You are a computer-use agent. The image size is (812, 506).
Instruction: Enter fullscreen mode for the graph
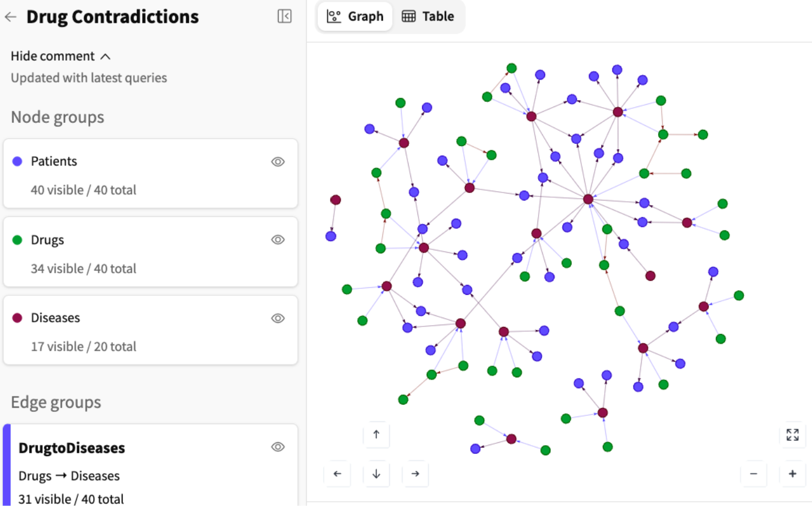coord(792,435)
